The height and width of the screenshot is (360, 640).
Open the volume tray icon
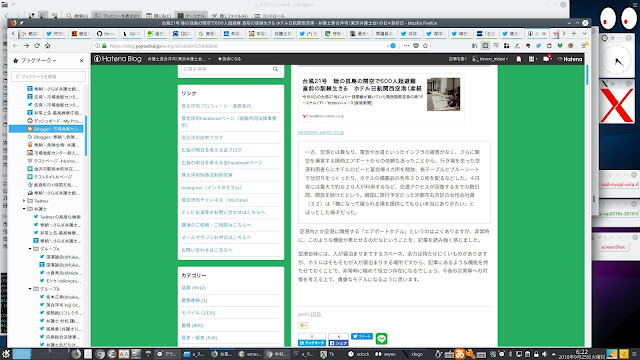pyautogui.click(x=544, y=354)
